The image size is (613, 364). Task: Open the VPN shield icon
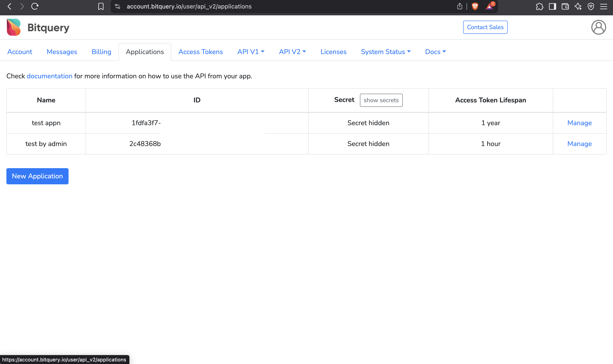point(591,6)
